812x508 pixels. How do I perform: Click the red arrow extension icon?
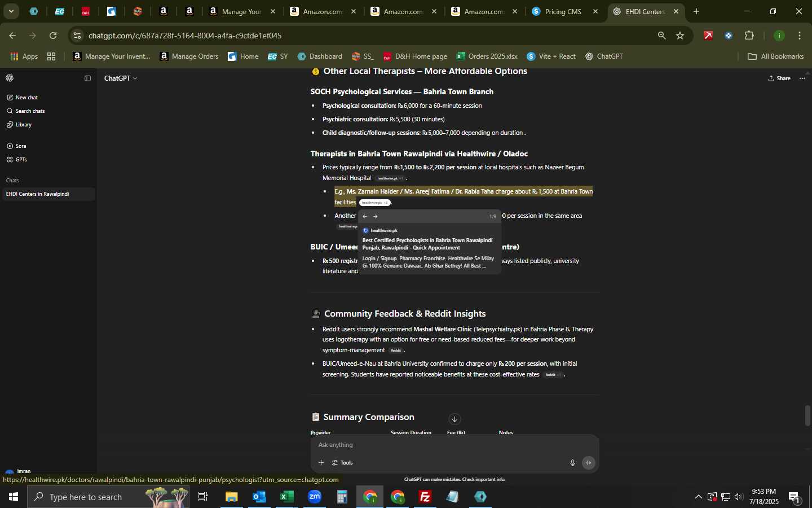pyautogui.click(x=708, y=36)
